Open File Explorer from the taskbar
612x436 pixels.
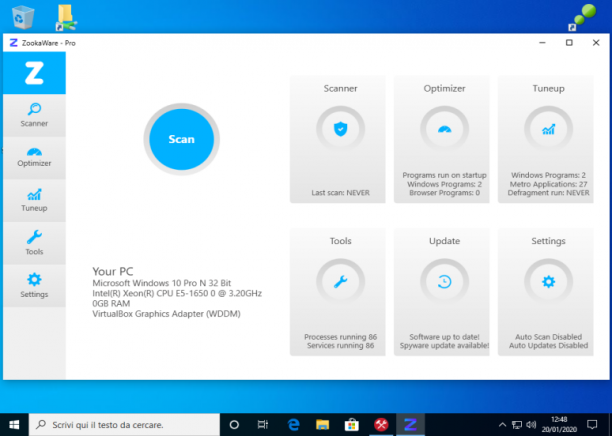[x=322, y=425]
